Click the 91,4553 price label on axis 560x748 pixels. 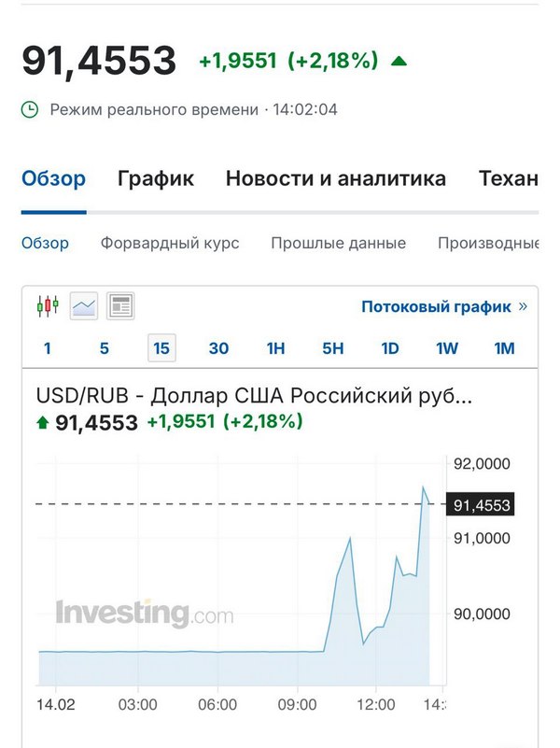click(481, 504)
